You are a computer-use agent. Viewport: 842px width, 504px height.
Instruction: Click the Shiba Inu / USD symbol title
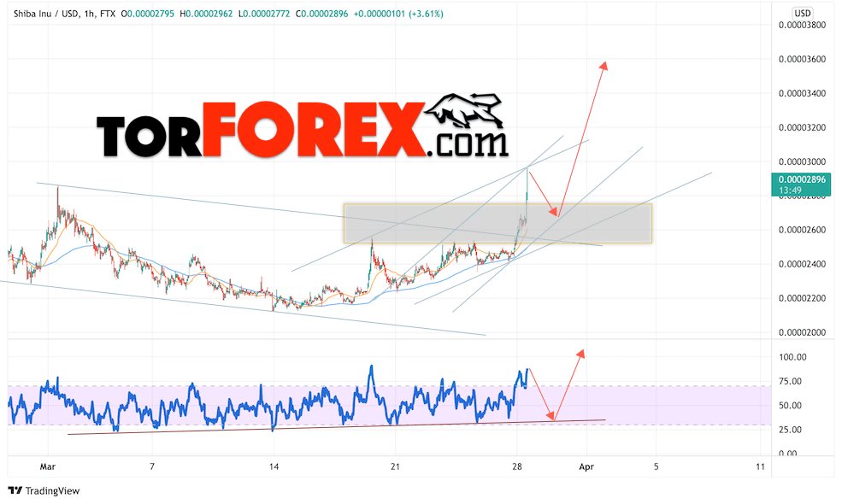[x=45, y=14]
